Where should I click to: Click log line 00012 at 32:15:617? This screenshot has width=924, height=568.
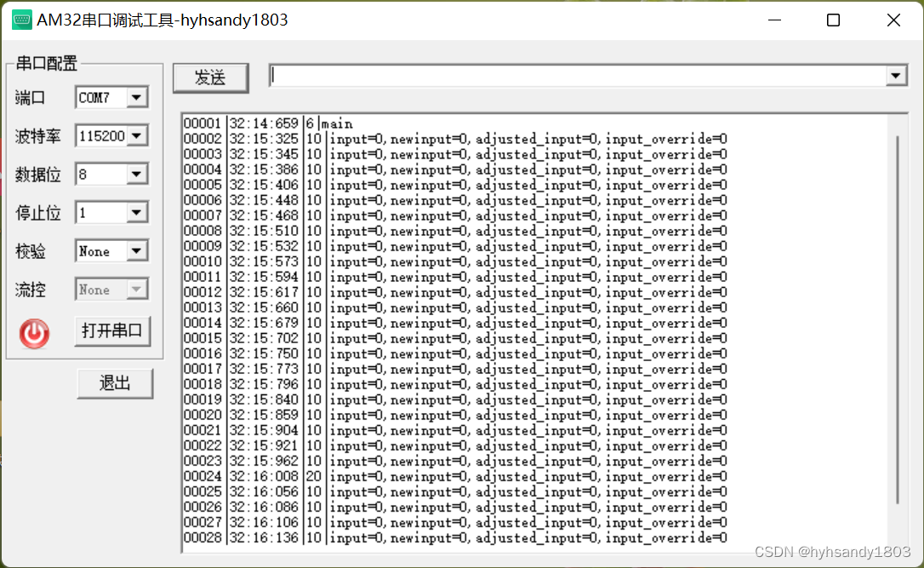(x=455, y=293)
